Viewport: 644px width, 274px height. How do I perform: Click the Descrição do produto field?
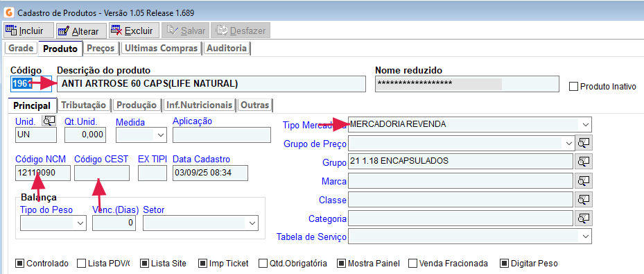coord(211,84)
